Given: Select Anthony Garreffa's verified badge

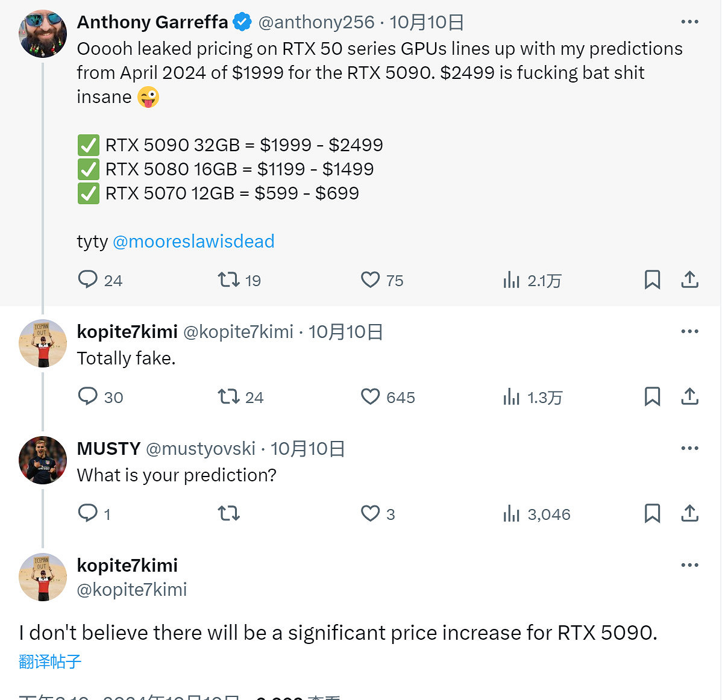Looking at the screenshot, I should (242, 22).
